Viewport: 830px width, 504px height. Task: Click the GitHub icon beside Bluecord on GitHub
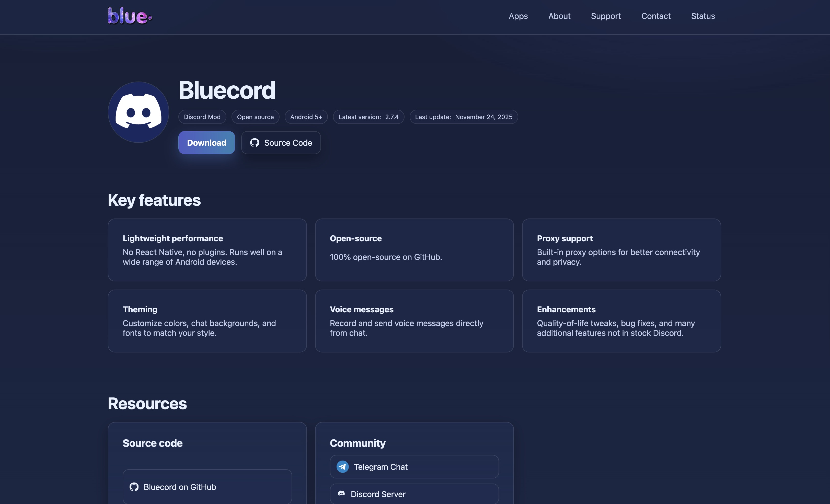[134, 487]
